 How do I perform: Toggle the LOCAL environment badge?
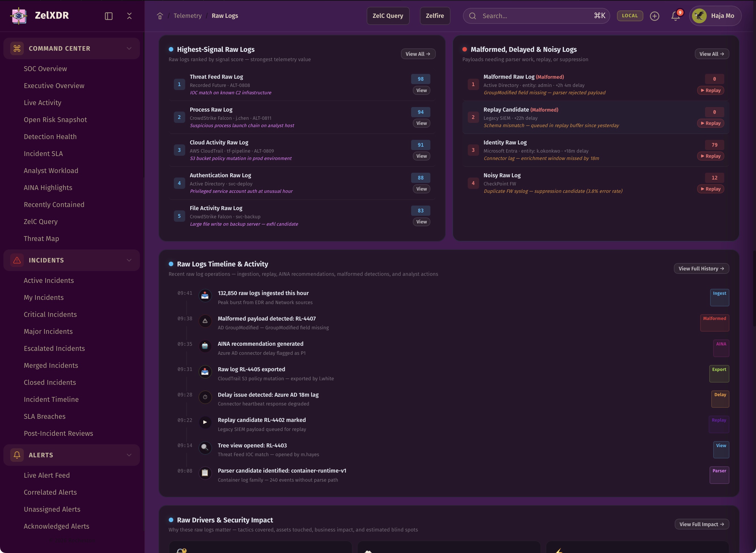[629, 16]
